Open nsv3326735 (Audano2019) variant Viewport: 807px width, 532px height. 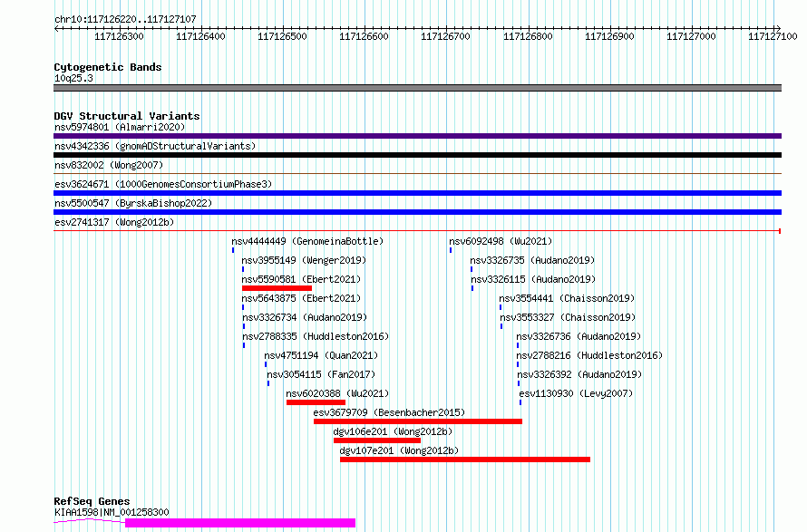click(x=532, y=260)
